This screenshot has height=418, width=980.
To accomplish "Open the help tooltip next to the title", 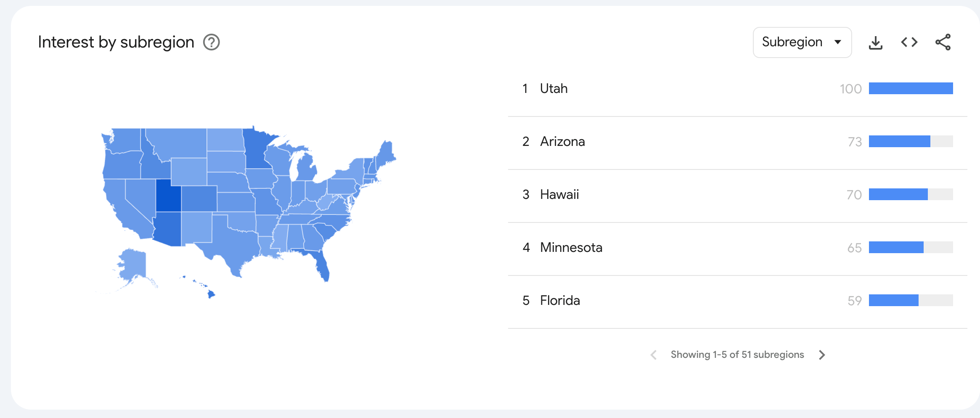I will tap(212, 42).
